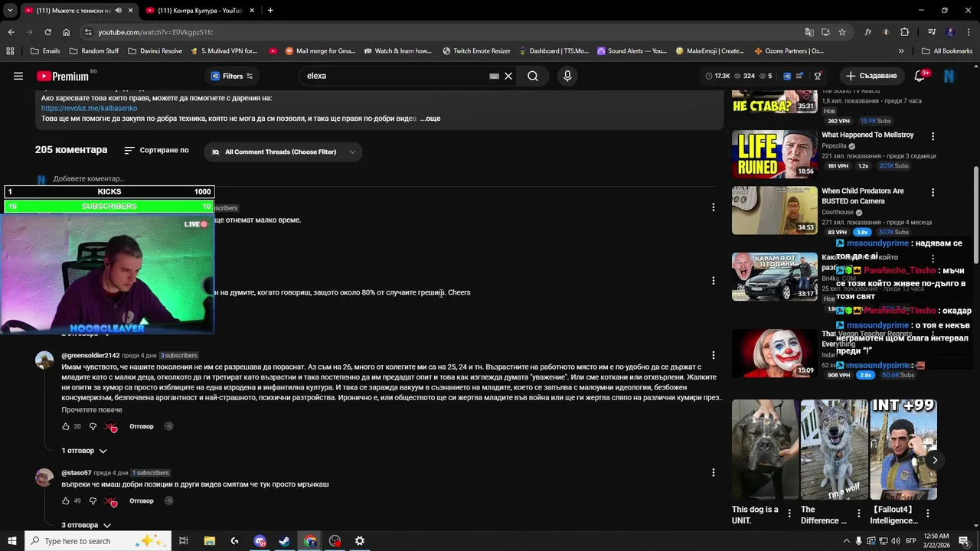Open 'Davinci Resolve' bookmarks folder
This screenshot has width=980, height=551.
[155, 51]
